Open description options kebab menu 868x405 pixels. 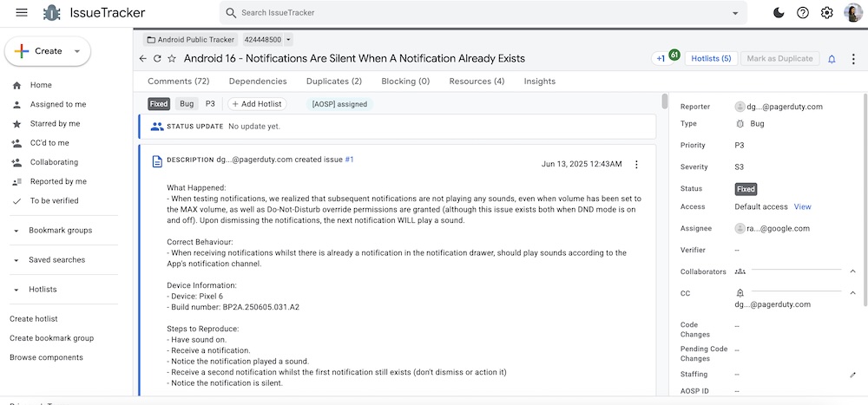(x=636, y=164)
